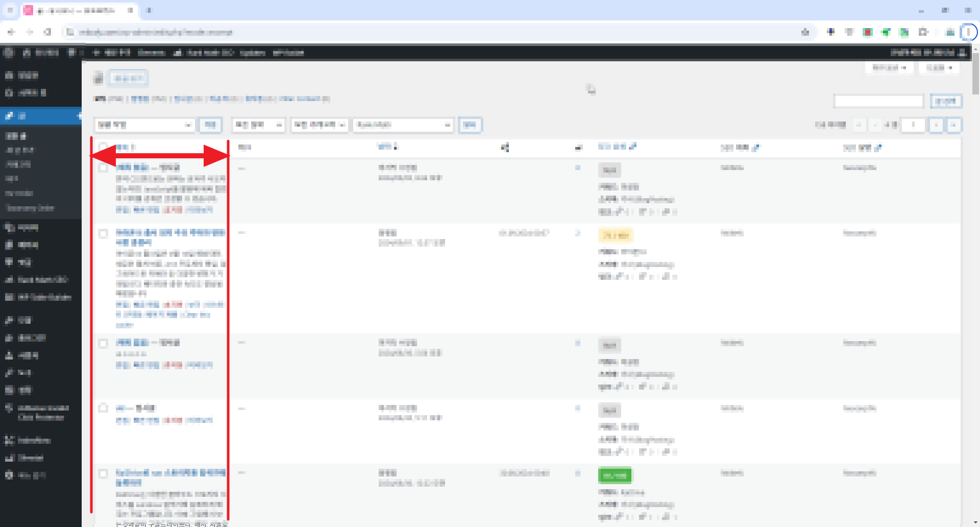Open the AdSense Invalid Click Protector sidebar item
Screen dimensions: 980x527
coord(41,412)
